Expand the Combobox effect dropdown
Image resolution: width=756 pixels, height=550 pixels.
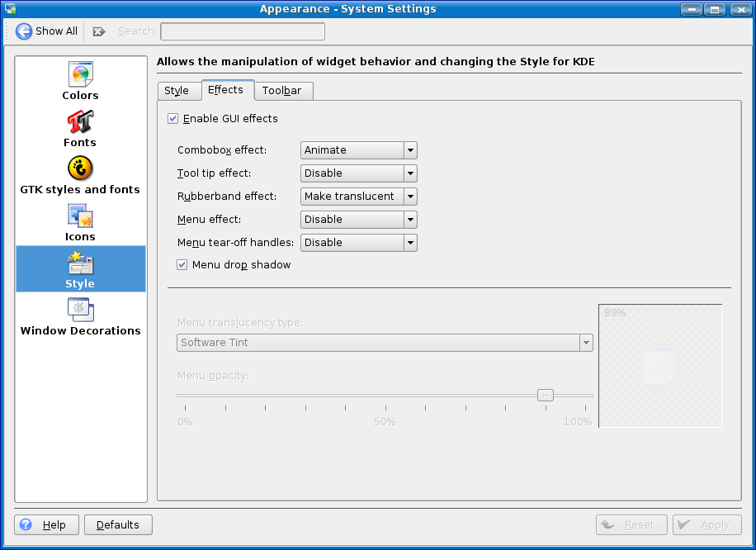point(358,150)
